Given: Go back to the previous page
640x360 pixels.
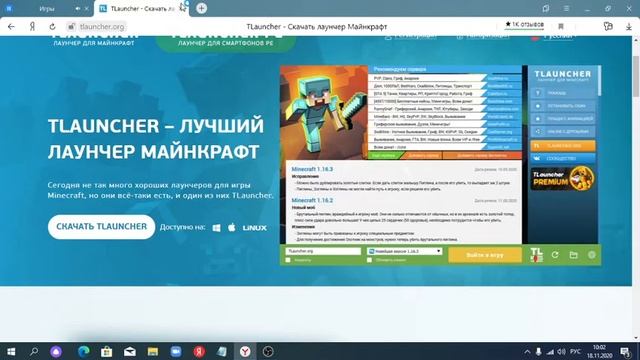Looking at the screenshot, I should click(x=11, y=27).
